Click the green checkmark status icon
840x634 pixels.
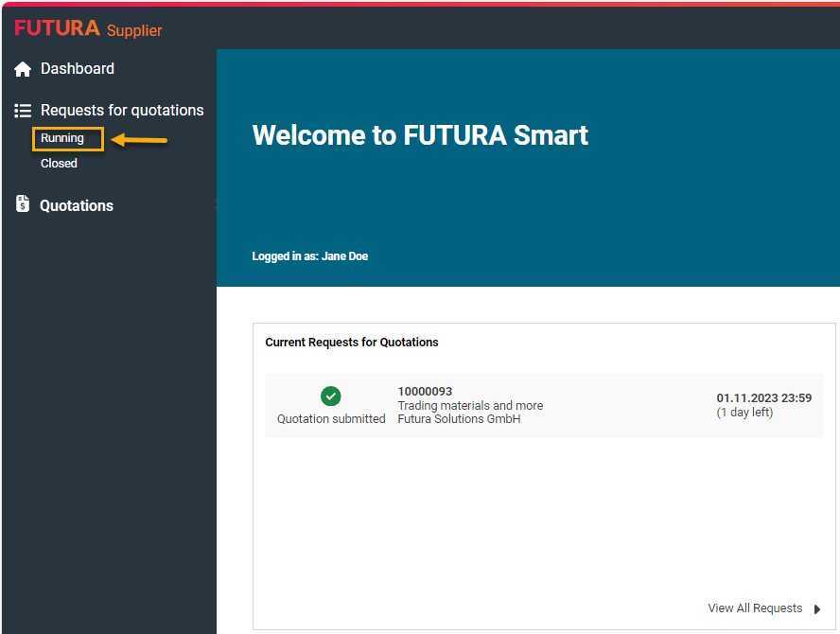click(x=331, y=396)
